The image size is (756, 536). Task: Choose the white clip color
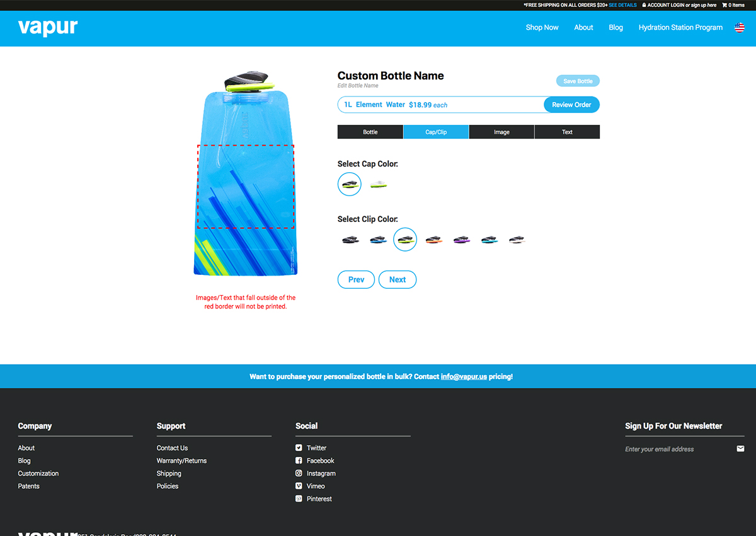point(517,240)
